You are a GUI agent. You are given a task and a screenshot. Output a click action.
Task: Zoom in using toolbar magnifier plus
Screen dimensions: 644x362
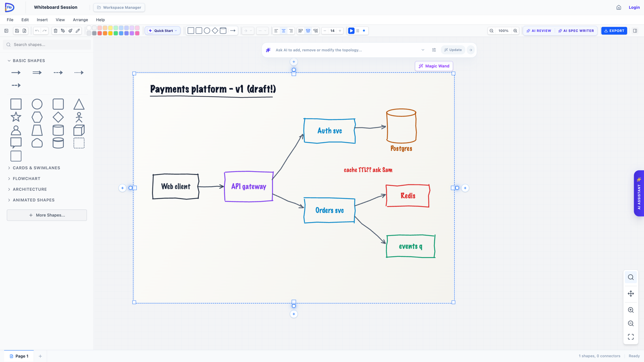(x=515, y=31)
